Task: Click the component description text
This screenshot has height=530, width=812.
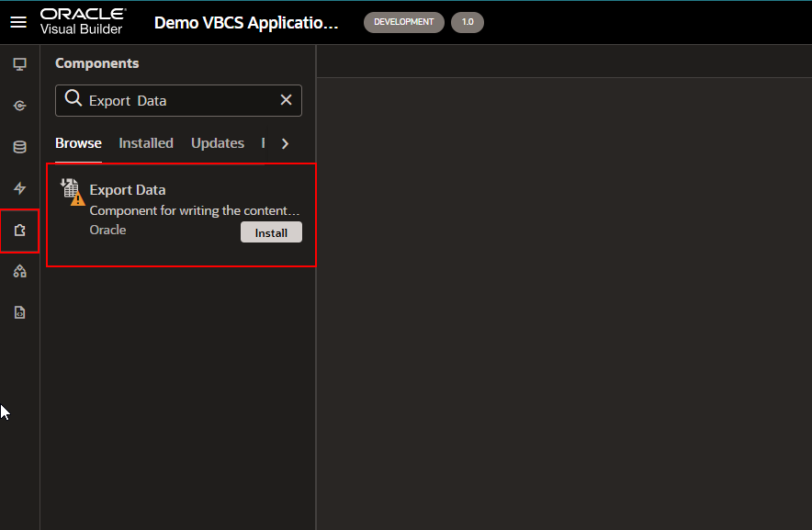Action: [195, 211]
